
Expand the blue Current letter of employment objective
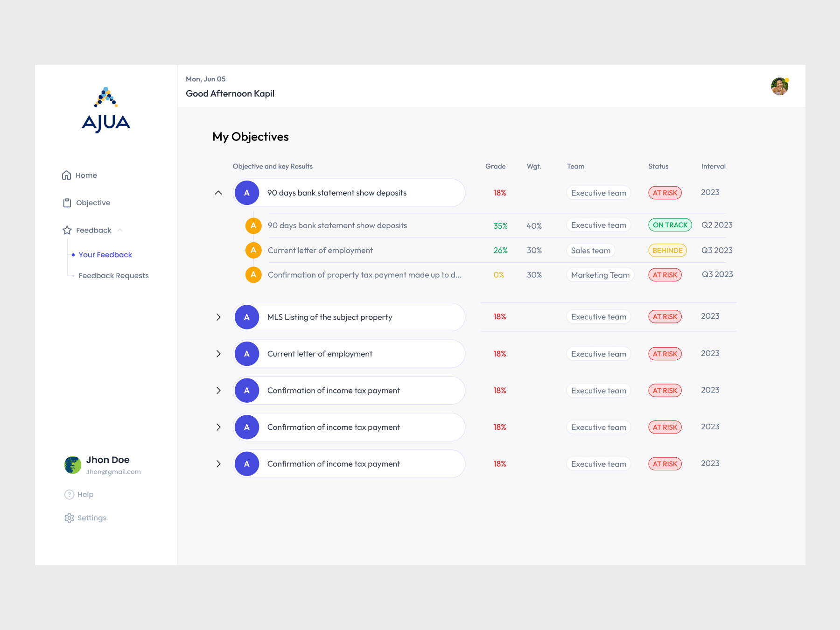[x=218, y=354]
